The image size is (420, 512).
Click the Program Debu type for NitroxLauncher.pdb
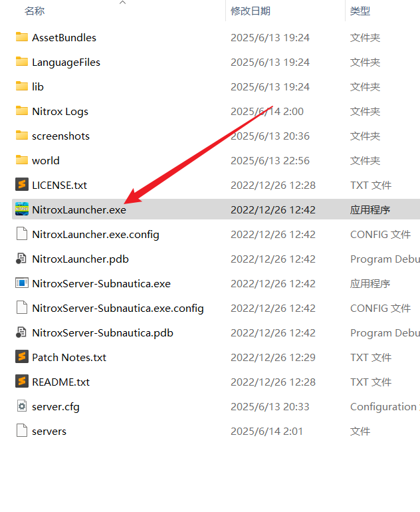[385, 259]
